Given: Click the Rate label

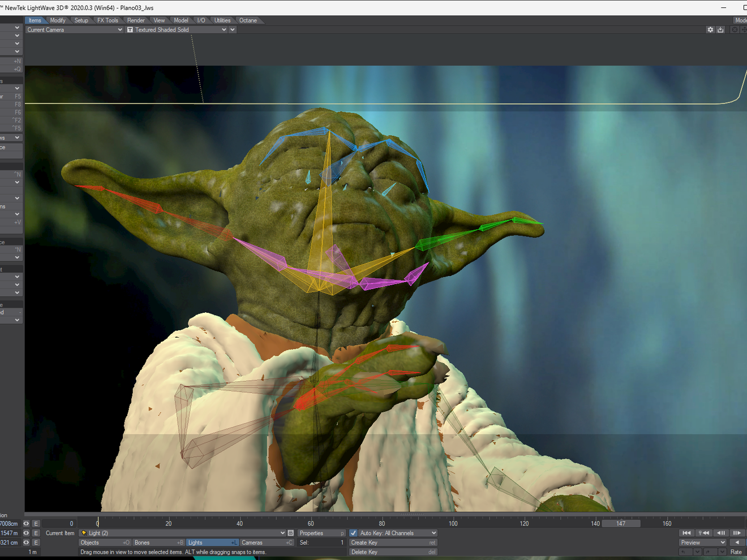Looking at the screenshot, I should point(736,552).
